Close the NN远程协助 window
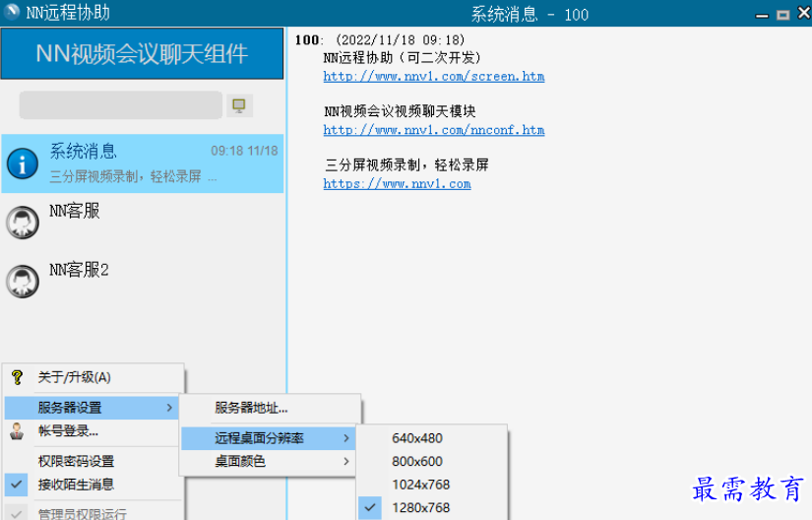The width and height of the screenshot is (812, 520). click(804, 13)
